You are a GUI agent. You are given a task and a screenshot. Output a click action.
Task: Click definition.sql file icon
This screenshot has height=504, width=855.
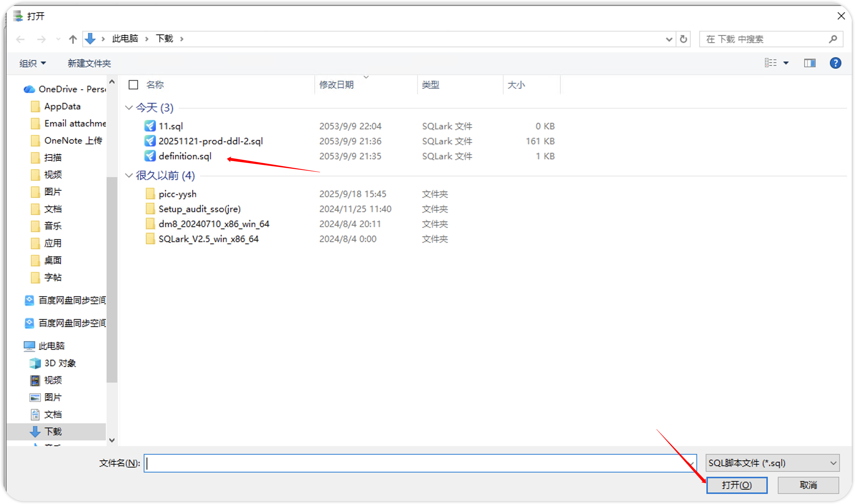pyautogui.click(x=150, y=156)
